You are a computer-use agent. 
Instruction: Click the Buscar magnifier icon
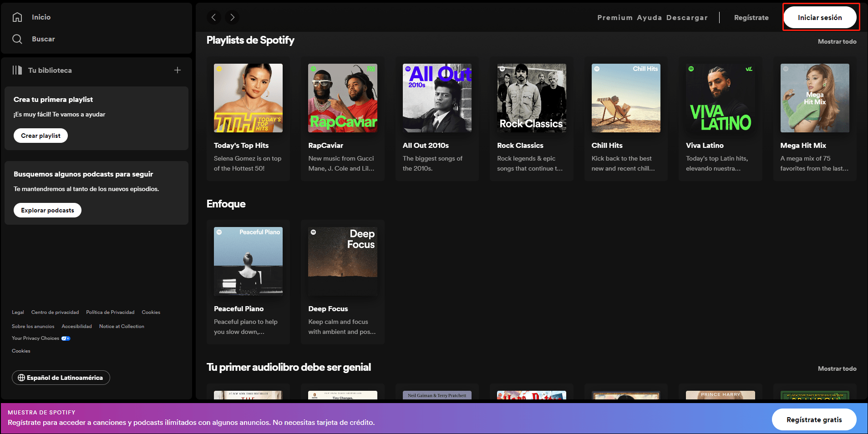click(17, 39)
